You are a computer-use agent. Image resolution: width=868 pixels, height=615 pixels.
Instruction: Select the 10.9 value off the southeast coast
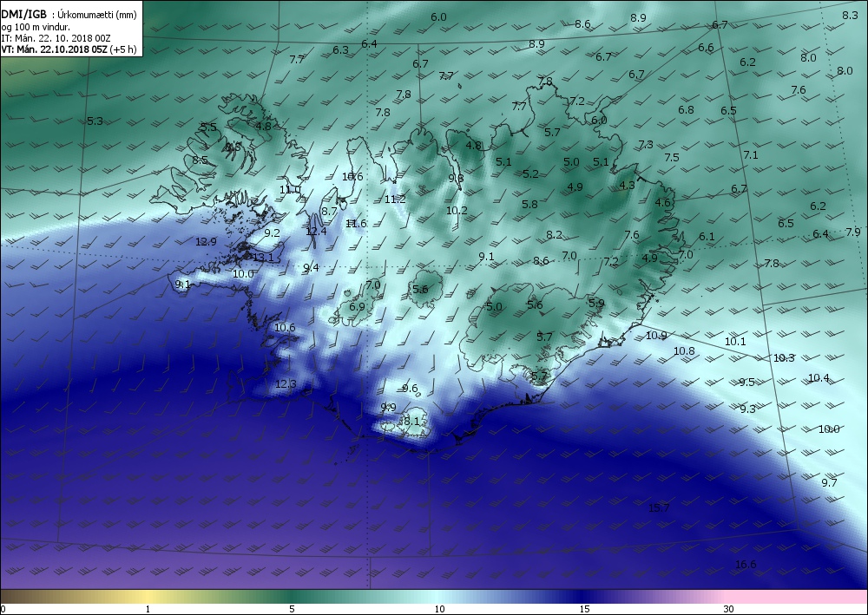pos(656,335)
